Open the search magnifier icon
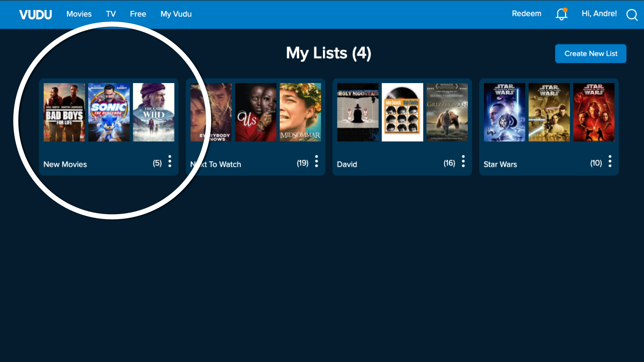The width and height of the screenshot is (644, 362). pos(632,15)
